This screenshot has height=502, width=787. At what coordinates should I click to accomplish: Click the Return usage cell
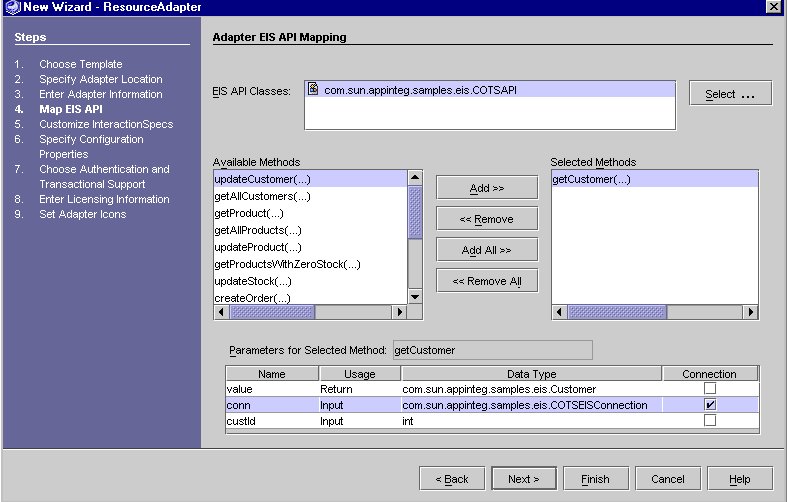360,389
